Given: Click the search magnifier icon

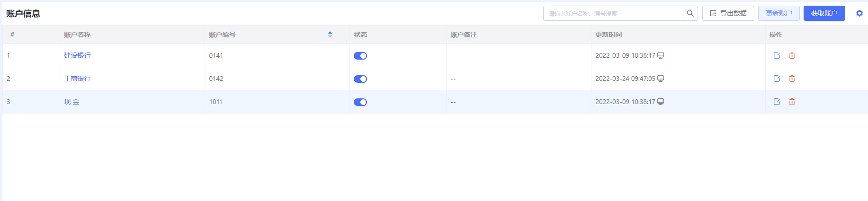Looking at the screenshot, I should (x=690, y=13).
